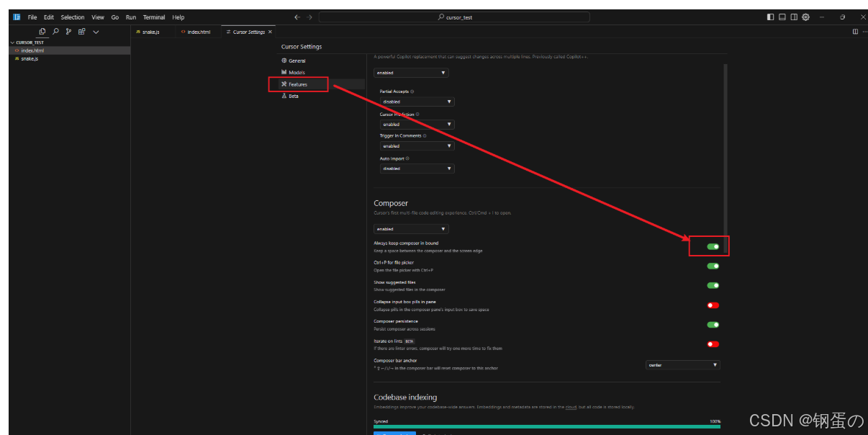Open the Go menu

(115, 17)
